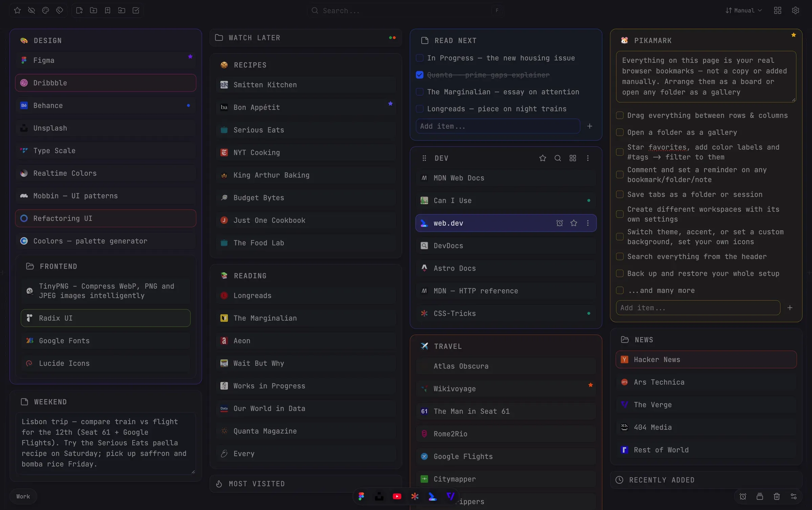Open the Manual sort dropdown
Viewport: 812px width, 510px height.
[744, 10]
